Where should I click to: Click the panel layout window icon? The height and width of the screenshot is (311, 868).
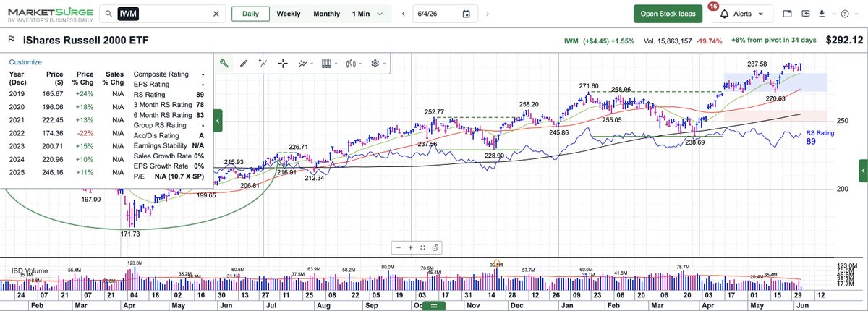pyautogui.click(x=788, y=14)
